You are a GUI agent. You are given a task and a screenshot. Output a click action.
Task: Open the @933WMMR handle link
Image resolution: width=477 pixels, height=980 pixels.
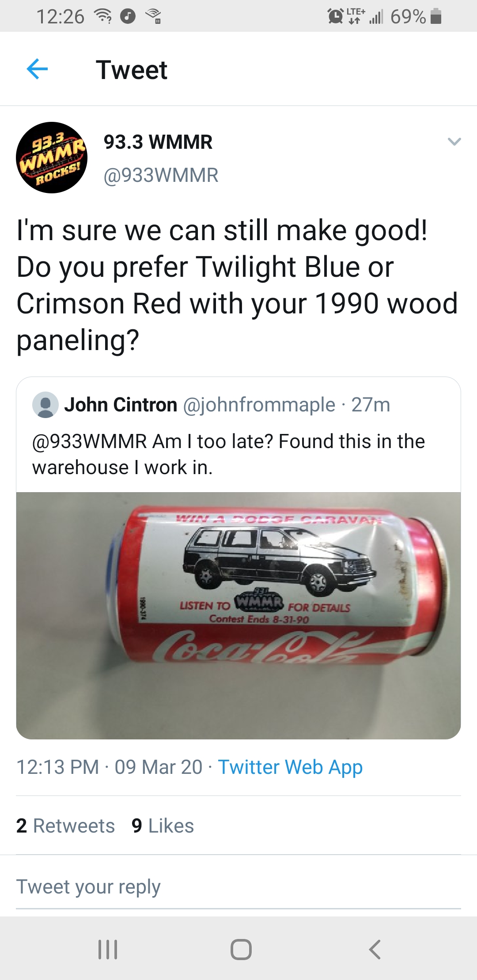[x=161, y=175]
